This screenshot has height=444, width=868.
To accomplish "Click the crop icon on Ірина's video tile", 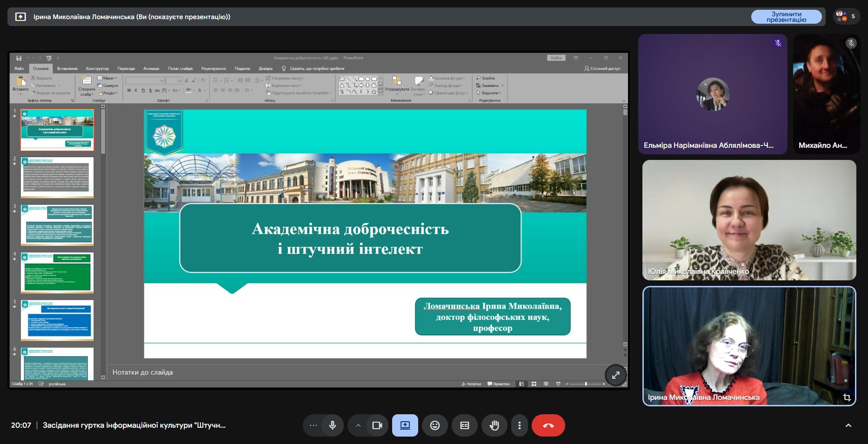I will [x=847, y=397].
